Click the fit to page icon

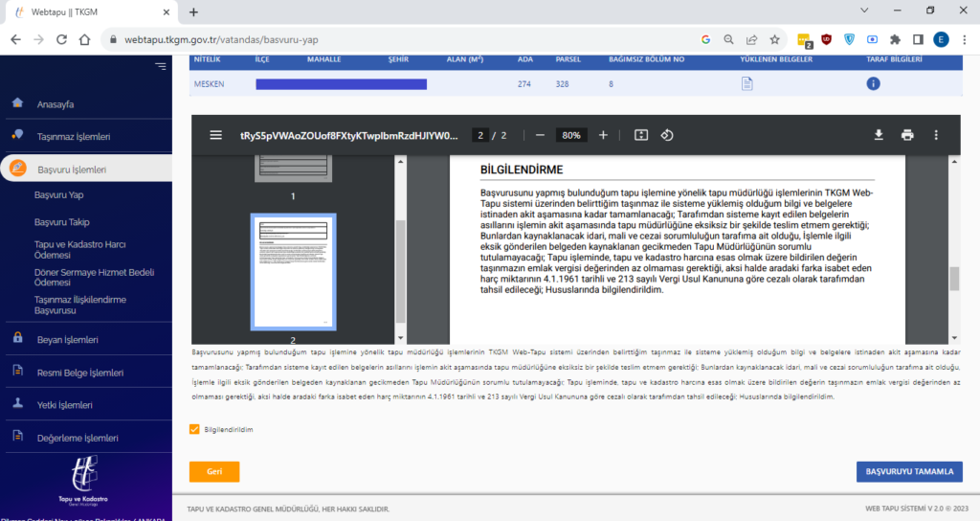click(640, 135)
